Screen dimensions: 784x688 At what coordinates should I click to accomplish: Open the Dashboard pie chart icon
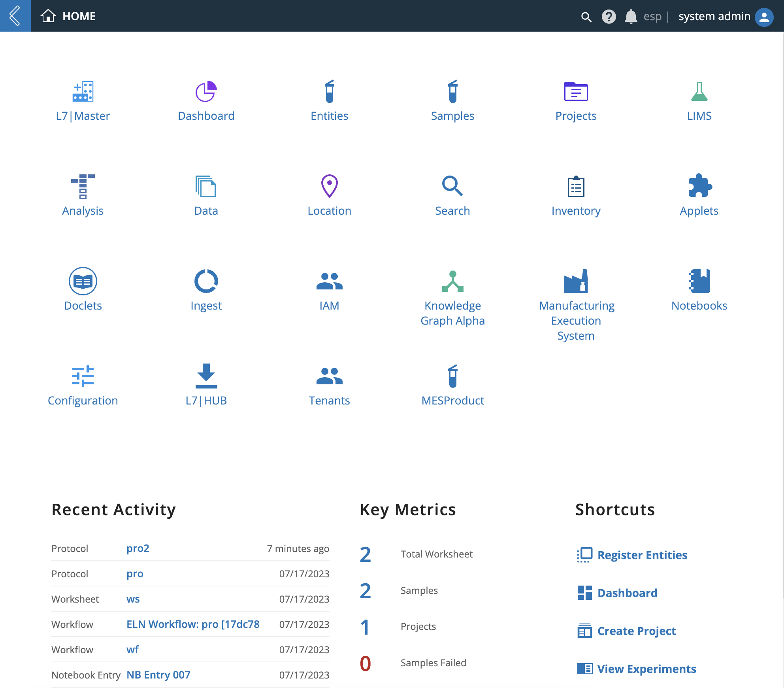(206, 91)
